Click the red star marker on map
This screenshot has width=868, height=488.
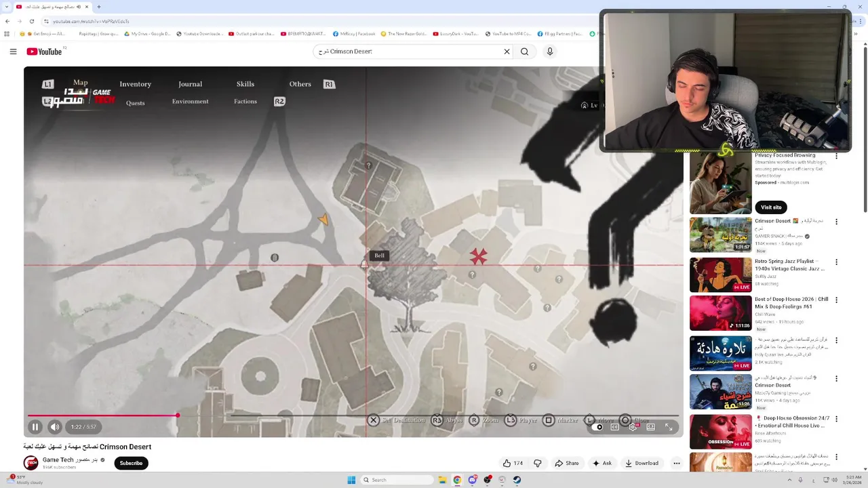point(479,256)
